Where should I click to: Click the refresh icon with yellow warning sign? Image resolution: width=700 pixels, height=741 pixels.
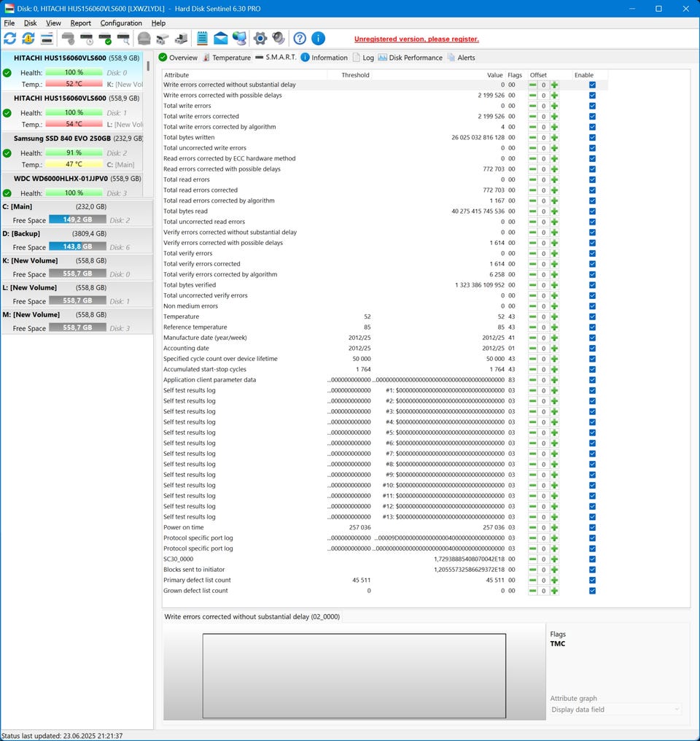click(28, 38)
